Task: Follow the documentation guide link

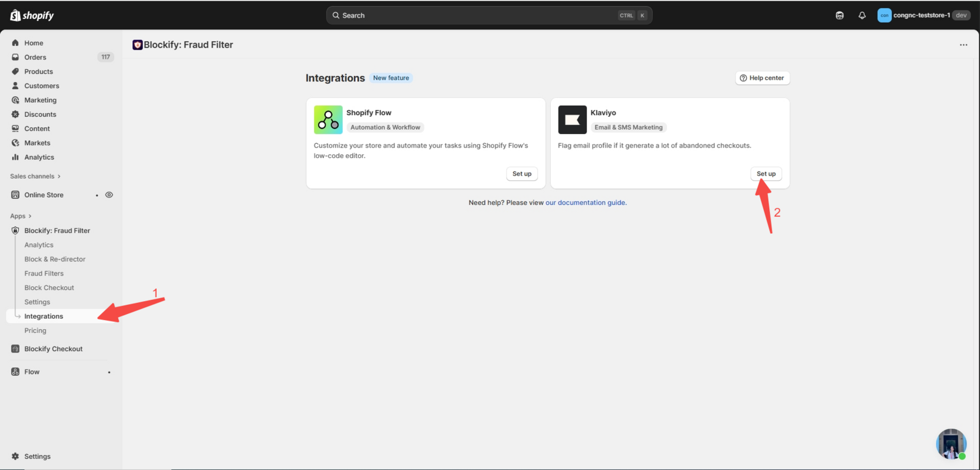Action: click(x=586, y=203)
